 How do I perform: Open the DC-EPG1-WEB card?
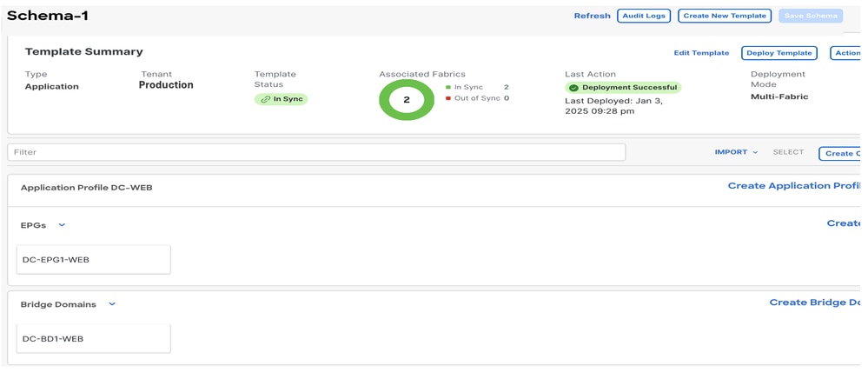[94, 259]
